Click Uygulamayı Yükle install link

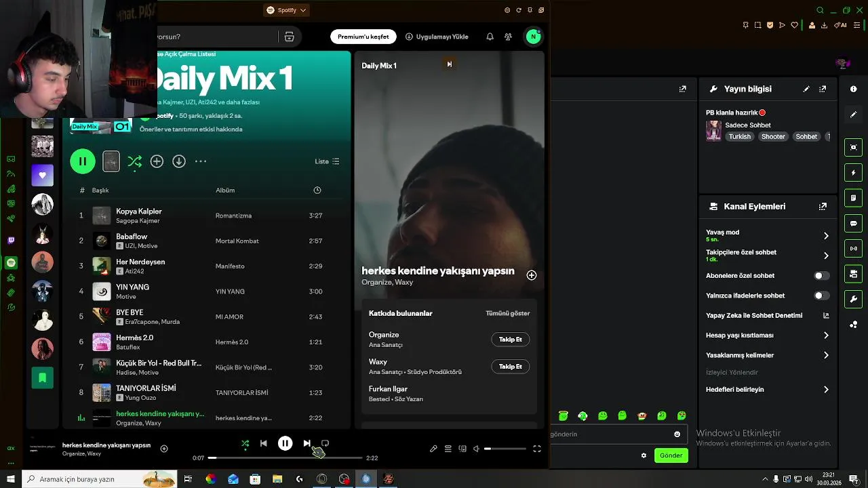437,37
